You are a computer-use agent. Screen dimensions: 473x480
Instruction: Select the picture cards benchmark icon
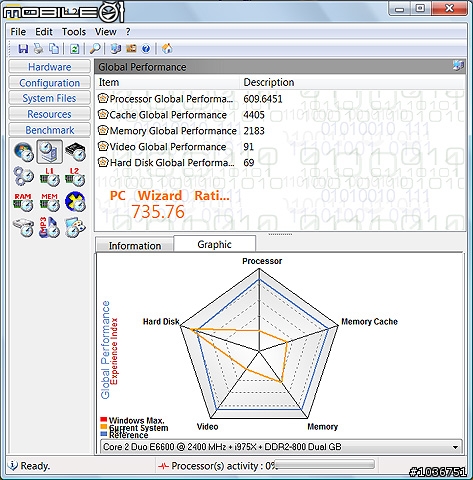click(x=75, y=227)
